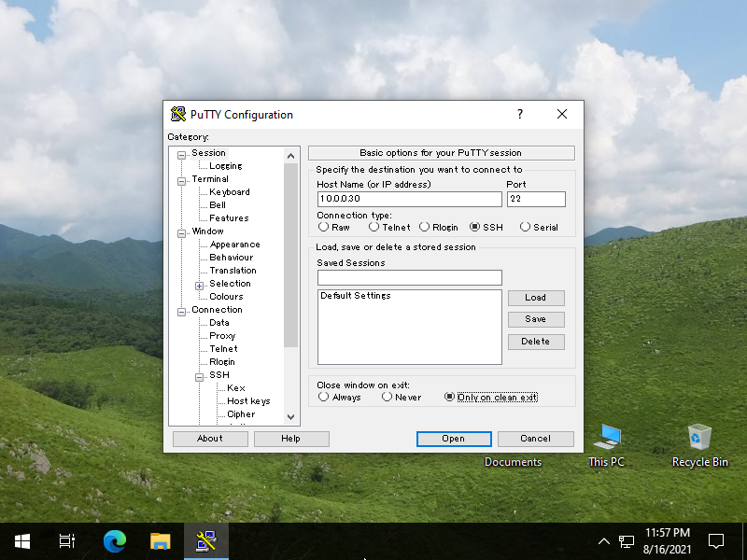Viewport: 747px width, 560px height.
Task: Click the PuTTY icon in the title bar
Action: (x=178, y=114)
